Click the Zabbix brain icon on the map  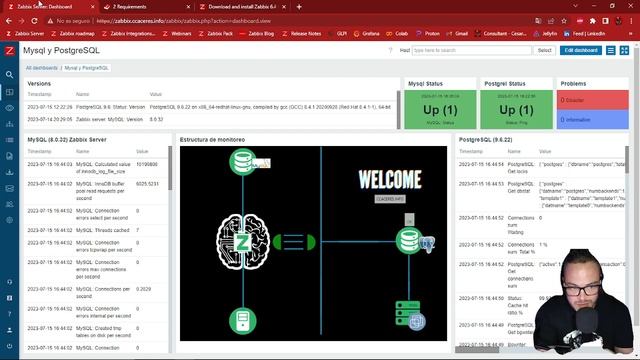(x=243, y=242)
